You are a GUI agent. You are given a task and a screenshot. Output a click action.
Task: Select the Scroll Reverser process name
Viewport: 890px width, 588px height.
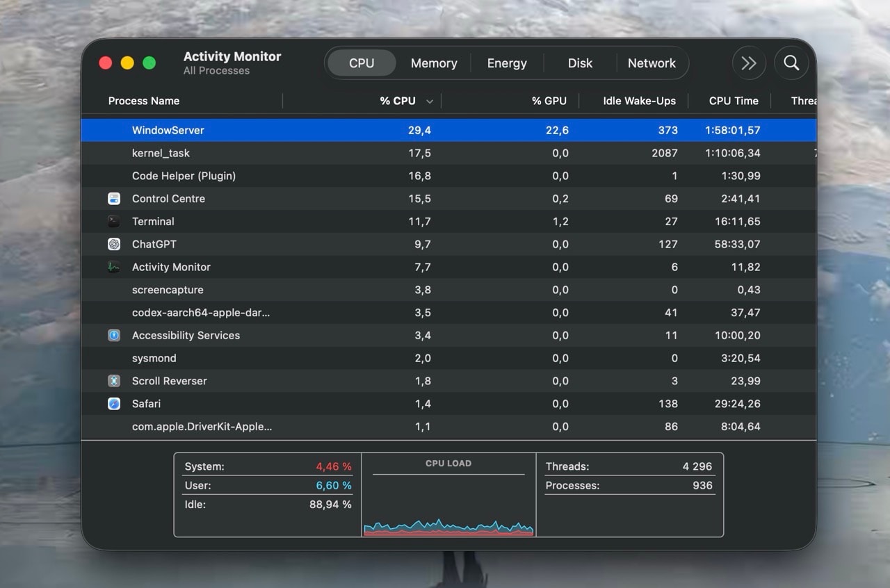click(170, 381)
